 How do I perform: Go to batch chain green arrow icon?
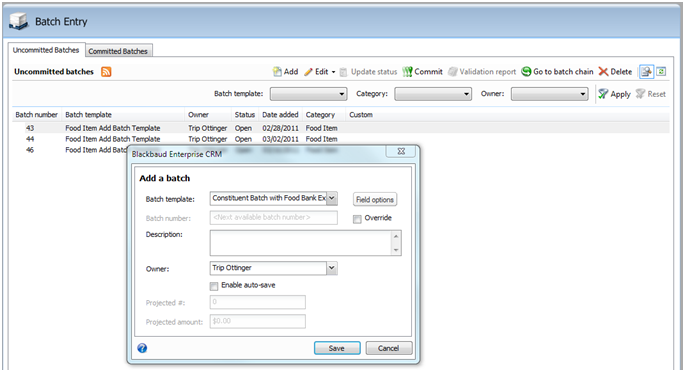pyautogui.click(x=526, y=72)
